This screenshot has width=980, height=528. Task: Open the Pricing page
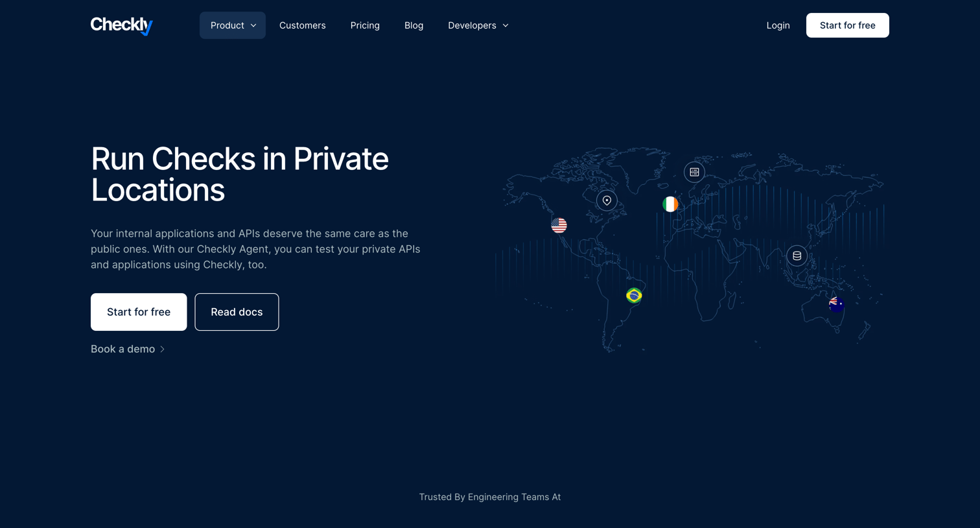tap(365, 25)
